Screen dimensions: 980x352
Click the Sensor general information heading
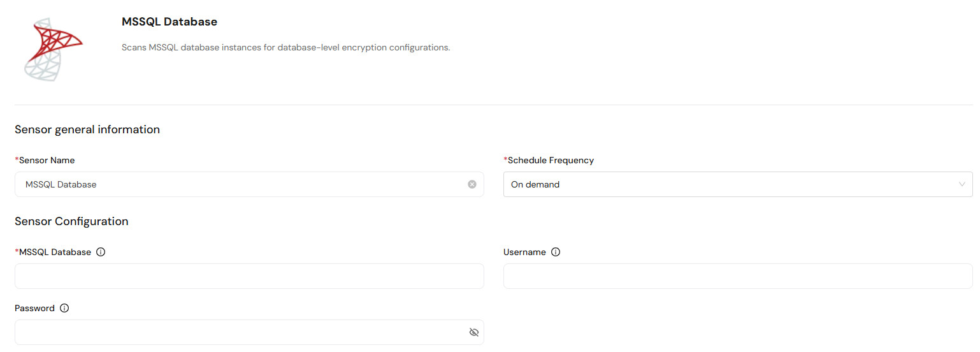tap(87, 129)
